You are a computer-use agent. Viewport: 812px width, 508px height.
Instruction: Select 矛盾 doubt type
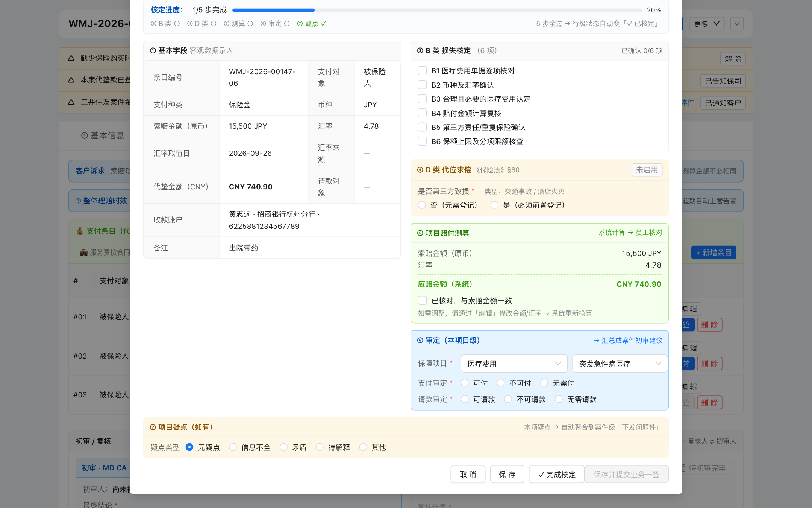284,447
